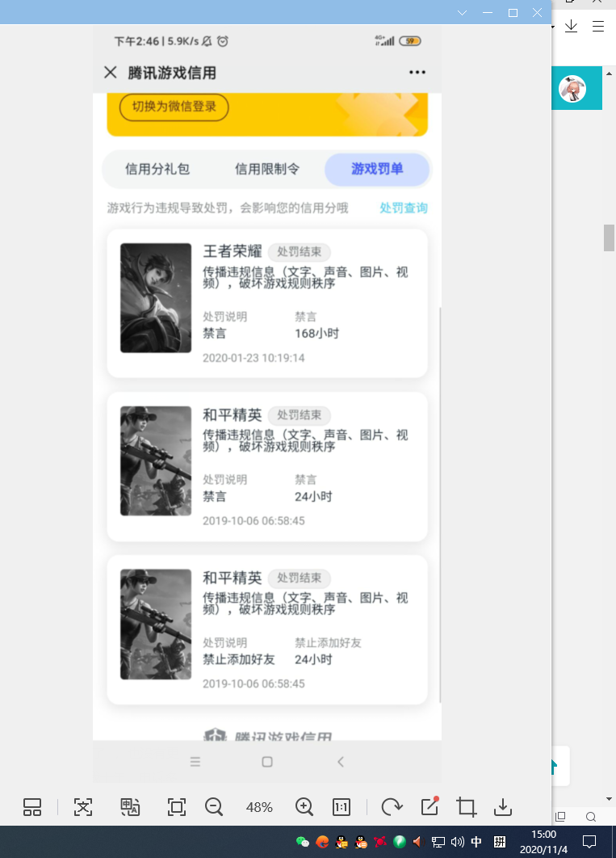The image size is (616, 858).
Task: Click the user avatar in background window
Action: pyautogui.click(x=572, y=89)
